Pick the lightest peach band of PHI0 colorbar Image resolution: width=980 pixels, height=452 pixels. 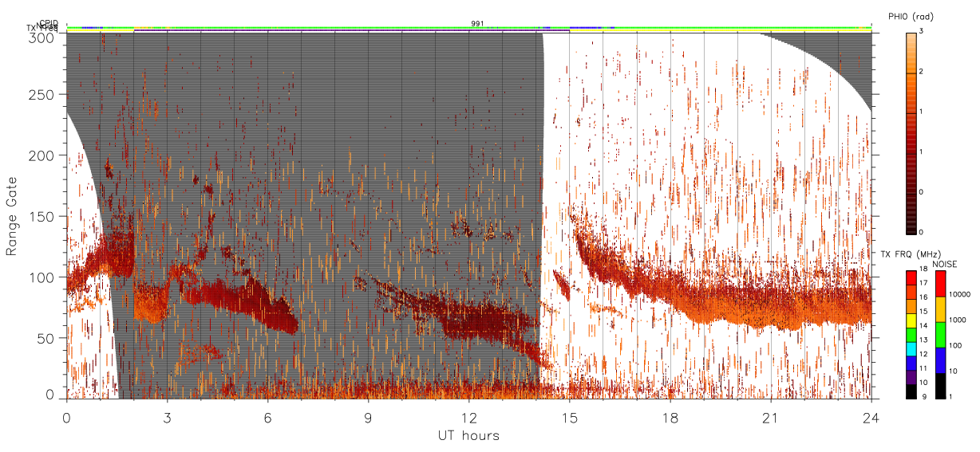tap(911, 35)
